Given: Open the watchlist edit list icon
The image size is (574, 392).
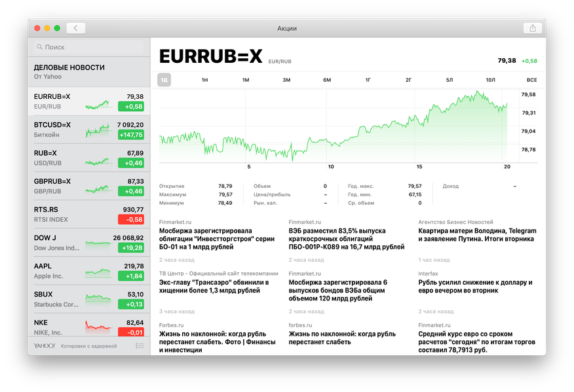Looking at the screenshot, I should pos(140,346).
